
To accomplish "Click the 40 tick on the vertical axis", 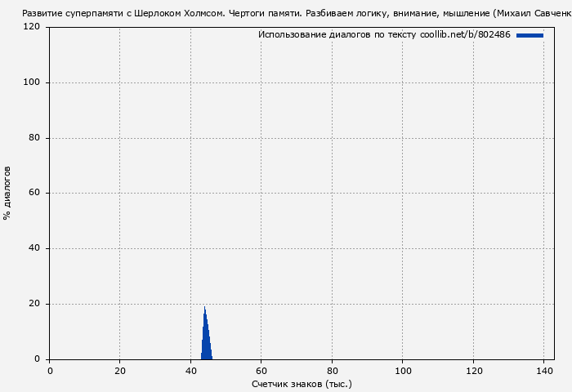I will [x=34, y=248].
